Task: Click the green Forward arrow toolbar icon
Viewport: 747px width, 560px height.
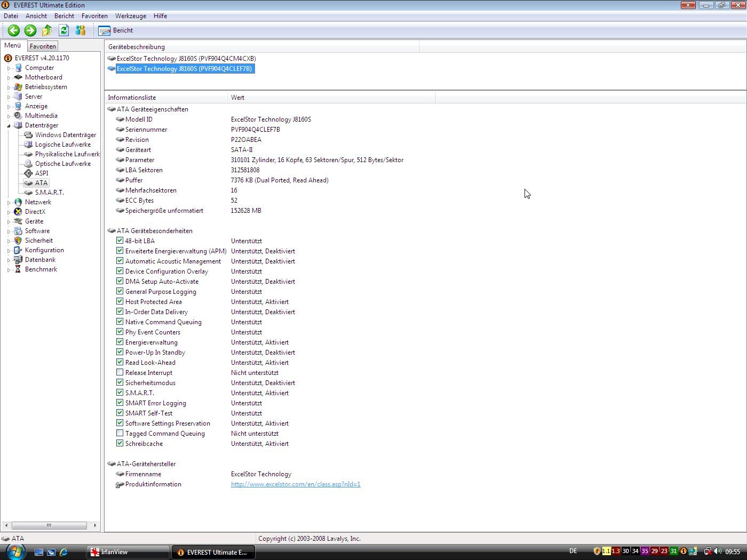Action: click(x=30, y=30)
